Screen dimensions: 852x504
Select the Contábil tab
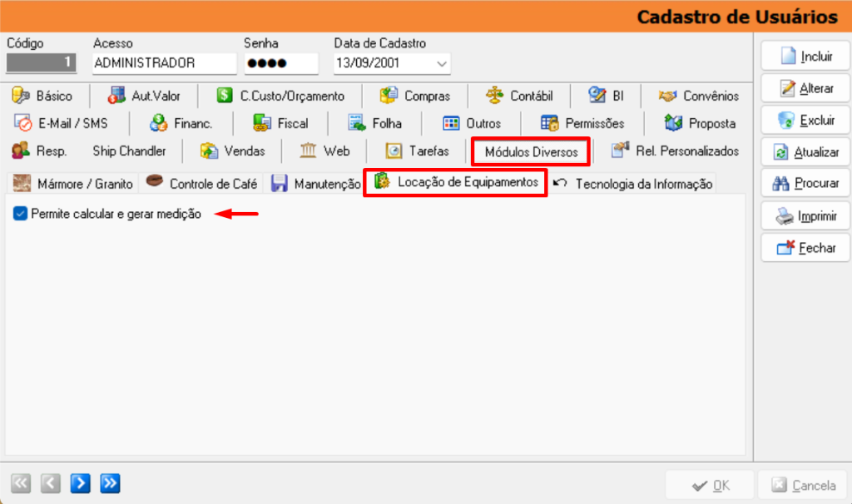tap(519, 96)
